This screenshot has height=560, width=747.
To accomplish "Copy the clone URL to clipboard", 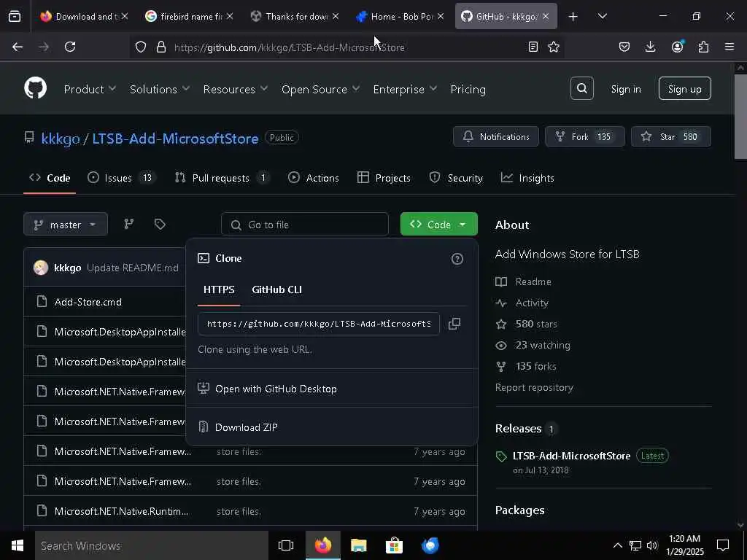I will point(454,324).
